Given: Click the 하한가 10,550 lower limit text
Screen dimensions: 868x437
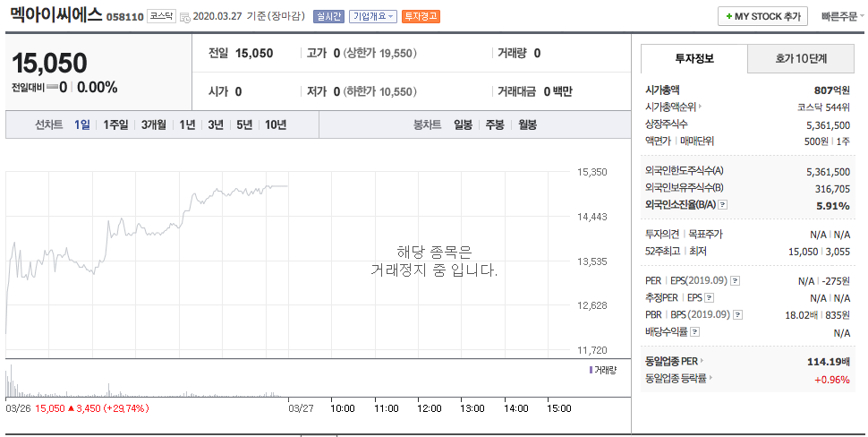Looking at the screenshot, I should point(379,91).
